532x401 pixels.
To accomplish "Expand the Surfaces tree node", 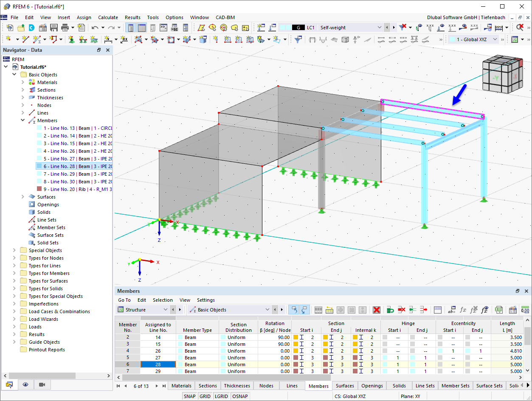I will tap(23, 197).
